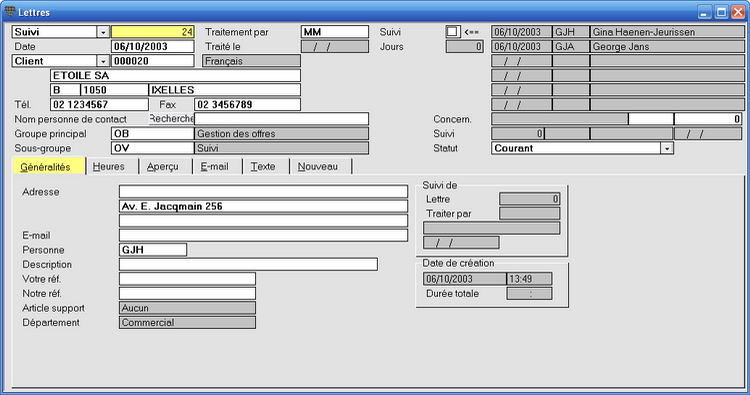Click the Lettres window title icon

[x=9, y=11]
